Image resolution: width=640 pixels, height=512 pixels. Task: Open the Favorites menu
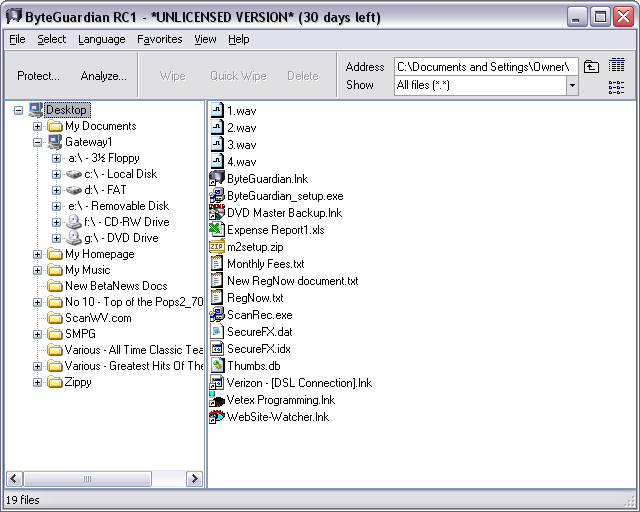coord(160,39)
